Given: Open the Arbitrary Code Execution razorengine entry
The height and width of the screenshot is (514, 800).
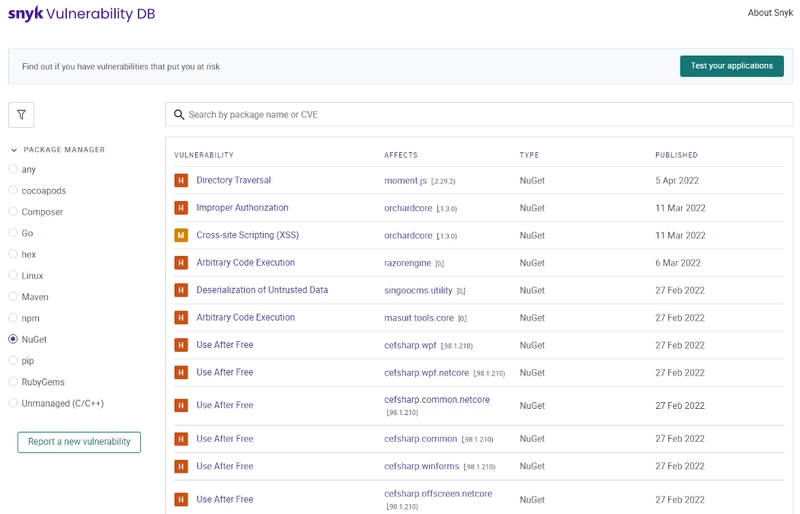Looking at the screenshot, I should click(245, 262).
